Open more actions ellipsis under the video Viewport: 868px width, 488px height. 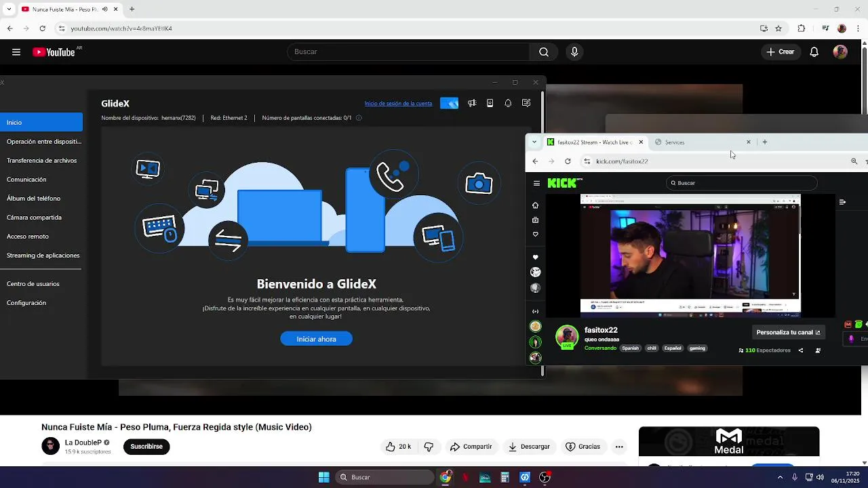coord(619,447)
